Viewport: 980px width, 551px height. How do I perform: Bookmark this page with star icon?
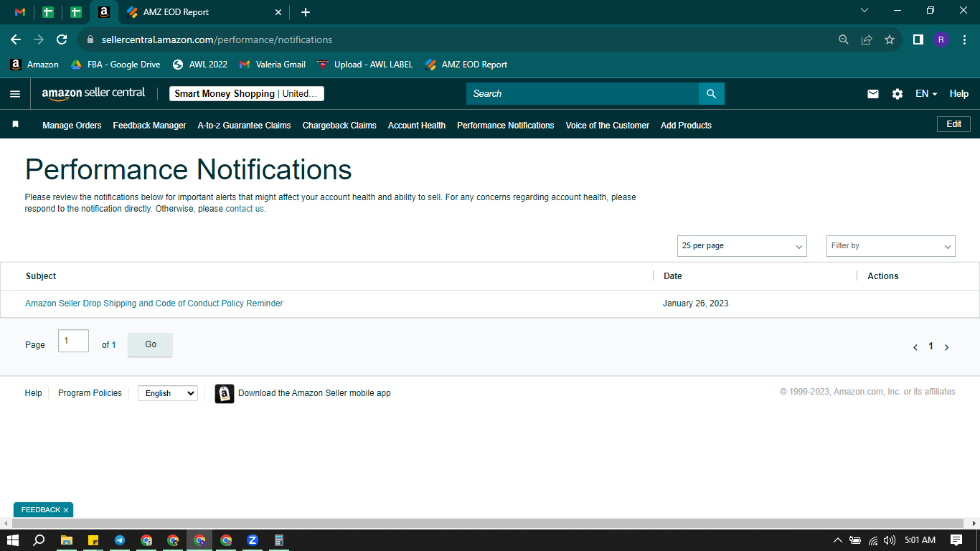tap(890, 39)
